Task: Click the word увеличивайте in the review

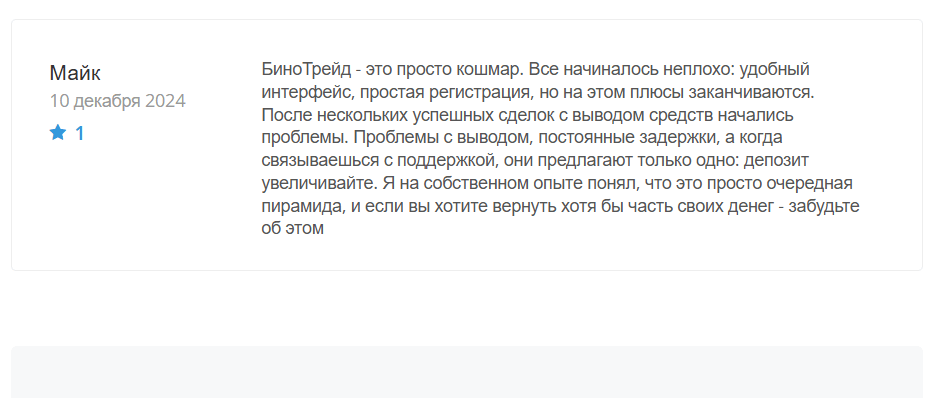Action: point(318,184)
